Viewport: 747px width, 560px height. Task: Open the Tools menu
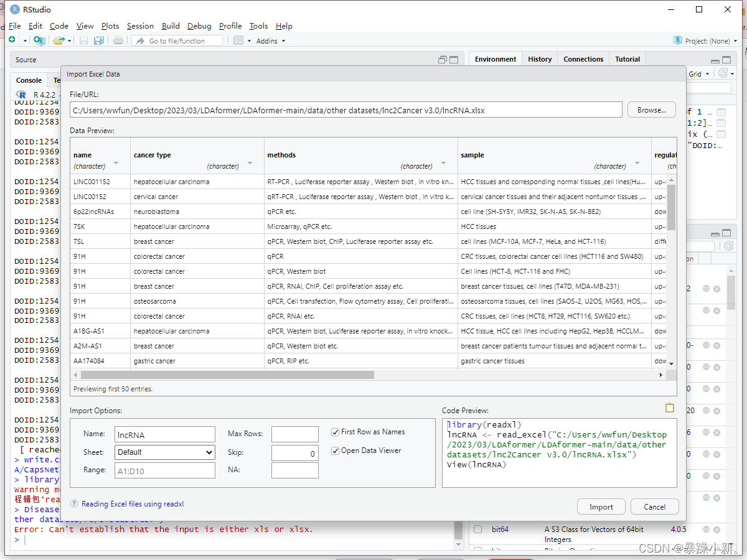pyautogui.click(x=258, y=26)
